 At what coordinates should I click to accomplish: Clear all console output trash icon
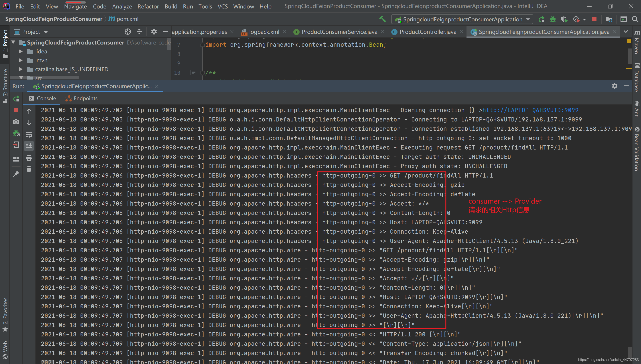[x=29, y=169]
